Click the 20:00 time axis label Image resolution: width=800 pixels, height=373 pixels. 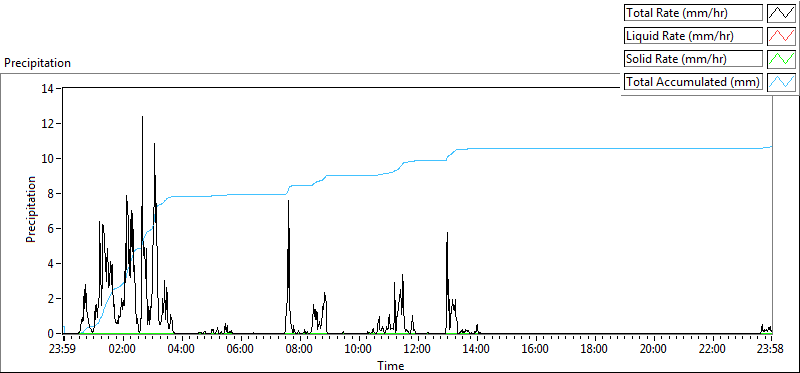pos(654,349)
